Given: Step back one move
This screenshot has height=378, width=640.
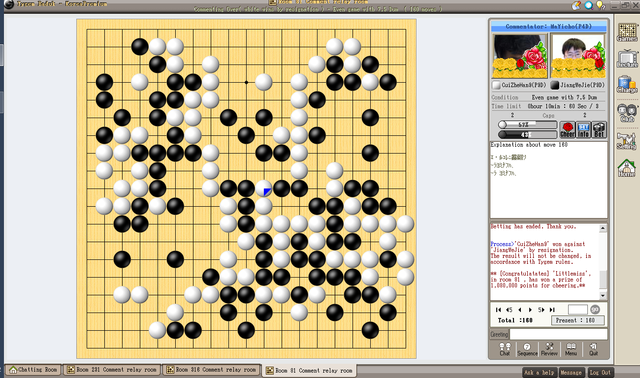Looking at the screenshot, I should coord(520,310).
